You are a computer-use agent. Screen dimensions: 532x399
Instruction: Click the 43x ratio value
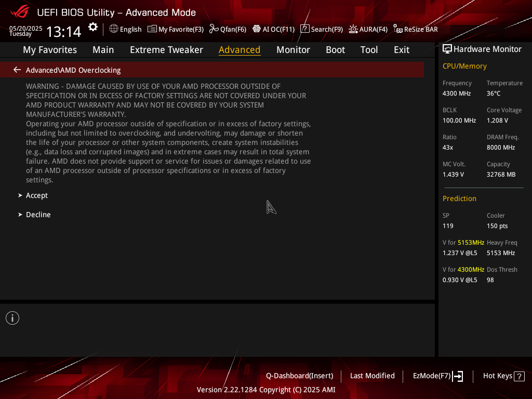click(448, 148)
